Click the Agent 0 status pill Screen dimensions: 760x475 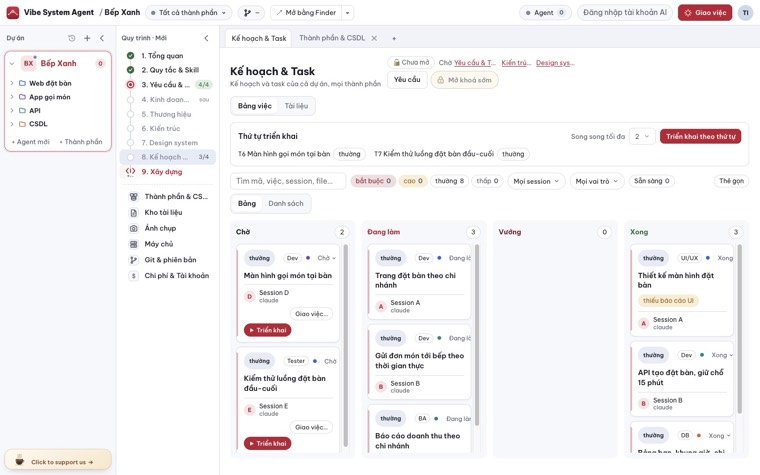point(545,13)
